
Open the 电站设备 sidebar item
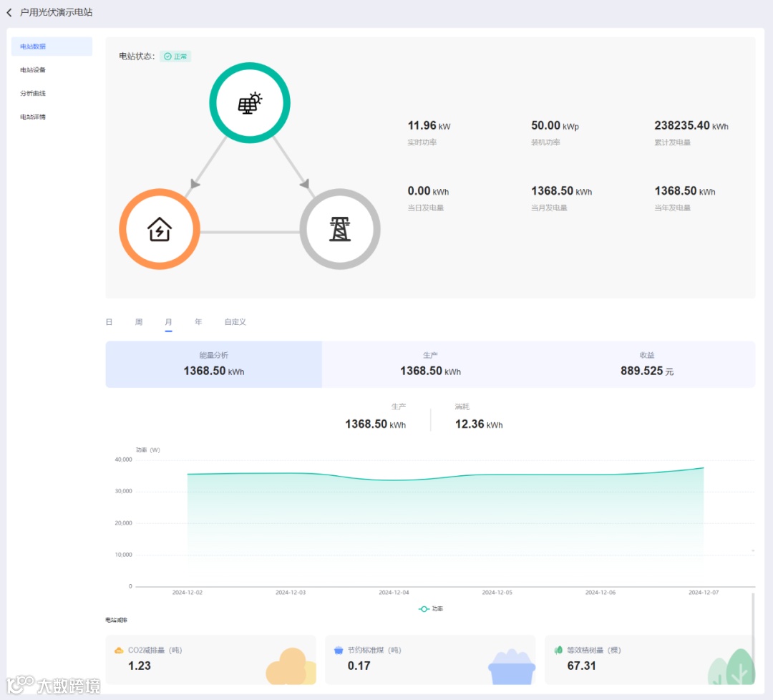click(52, 70)
